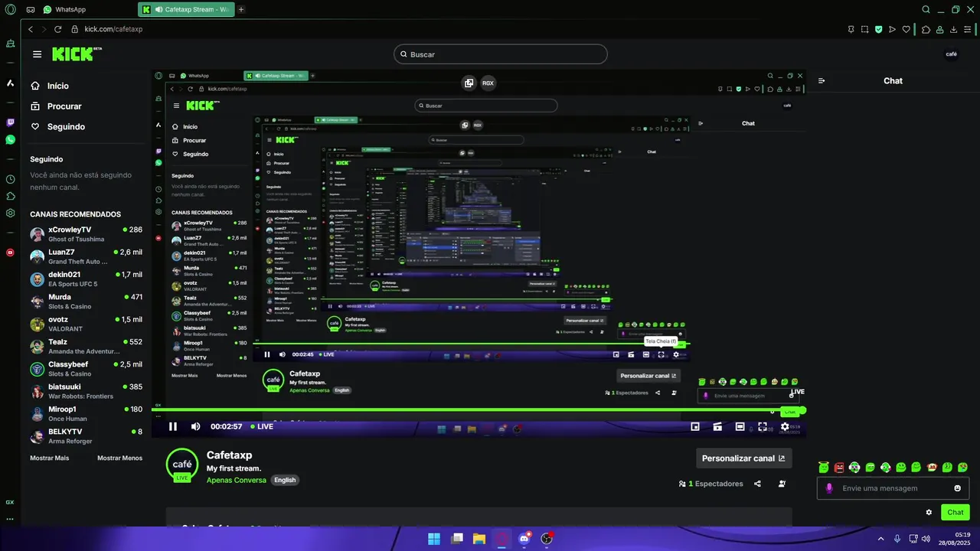Open browser history clock icon in sidebar
This screenshot has height=551, width=980.
click(10, 179)
